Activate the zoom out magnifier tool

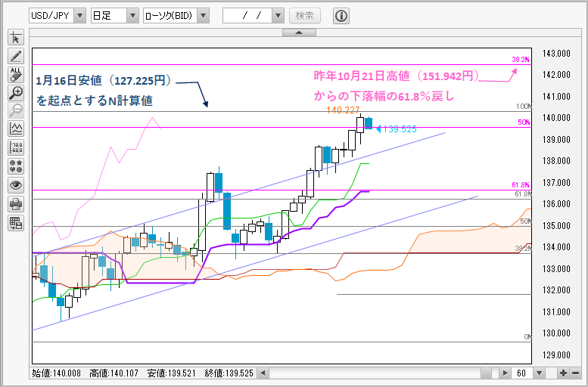click(16, 111)
